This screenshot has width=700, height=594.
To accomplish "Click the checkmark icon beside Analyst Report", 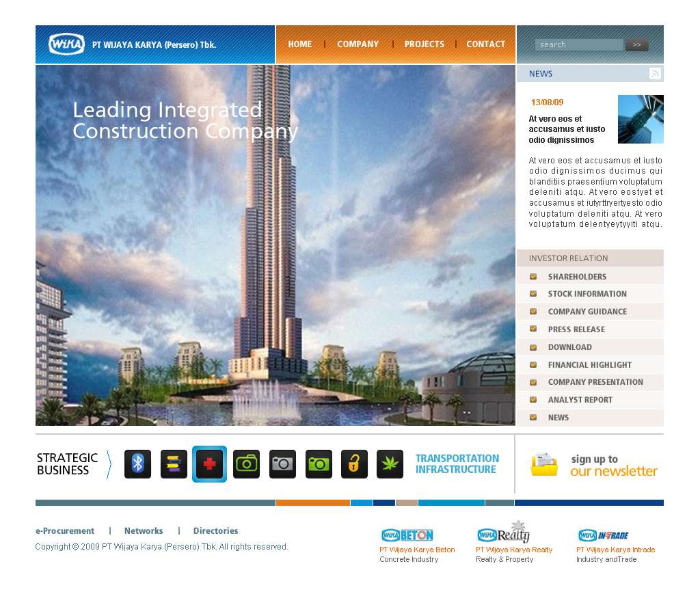I will click(533, 400).
